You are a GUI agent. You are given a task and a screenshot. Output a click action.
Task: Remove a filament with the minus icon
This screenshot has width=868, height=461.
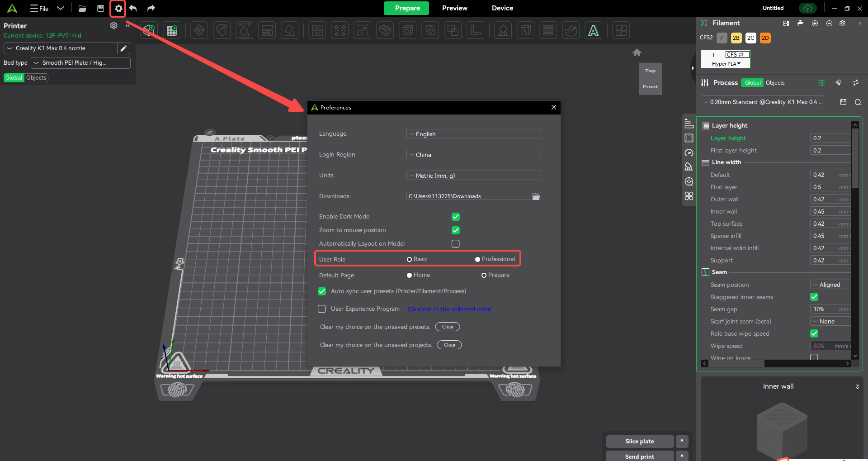click(x=829, y=23)
